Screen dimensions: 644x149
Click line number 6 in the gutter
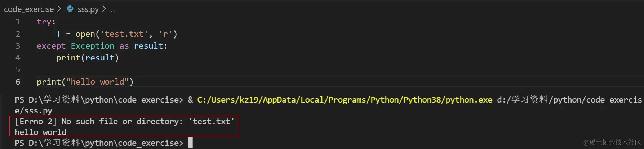point(18,82)
